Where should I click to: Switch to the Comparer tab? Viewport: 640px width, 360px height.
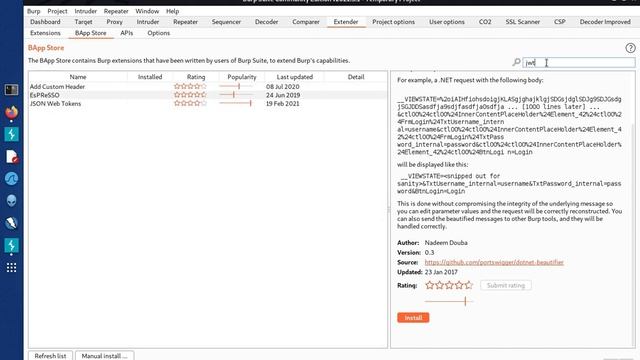(x=306, y=22)
